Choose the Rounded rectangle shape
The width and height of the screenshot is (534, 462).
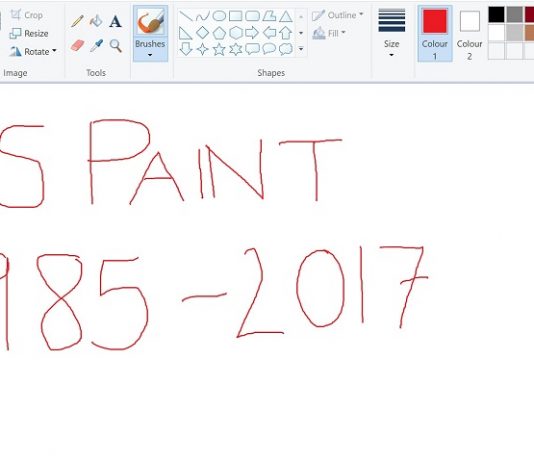[252, 16]
